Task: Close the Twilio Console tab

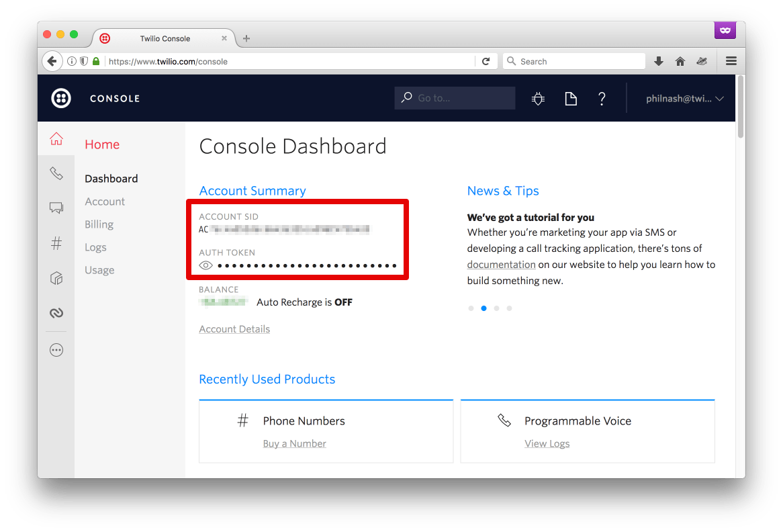Action: pyautogui.click(x=224, y=38)
